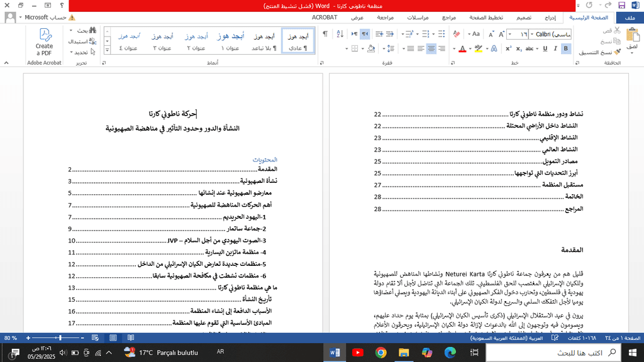Image resolution: width=644 pixels, height=362 pixels.
Task: Click استبدال Replace tool
Action: (x=82, y=41)
